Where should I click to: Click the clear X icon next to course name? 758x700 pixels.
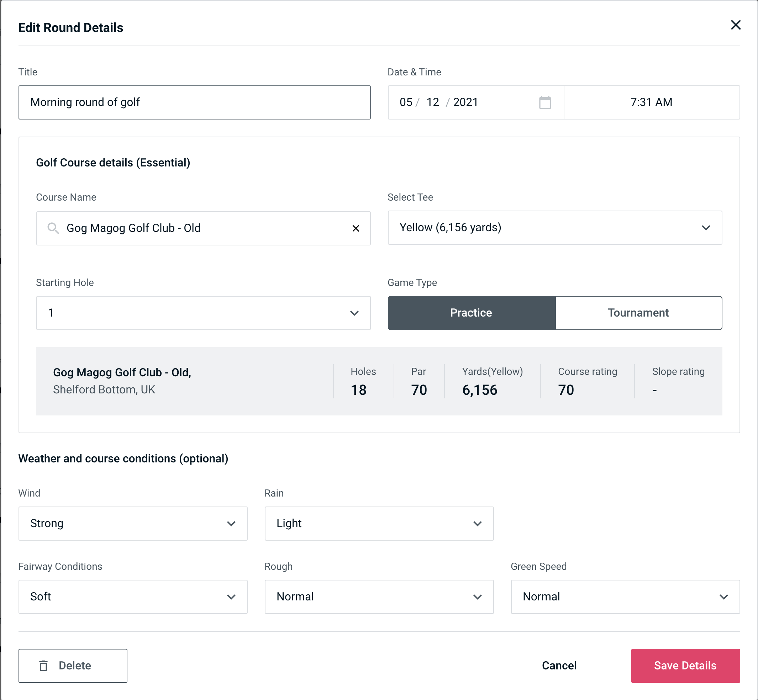click(357, 228)
